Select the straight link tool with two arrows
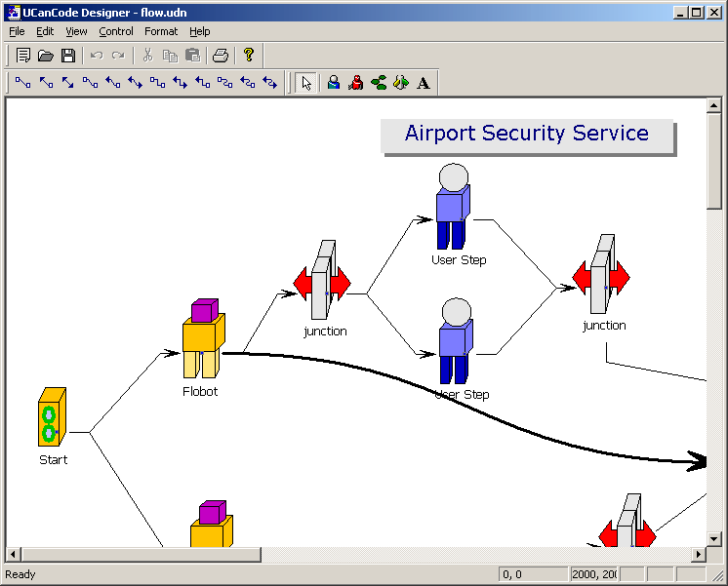This screenshot has height=586, width=728. pyautogui.click(x=67, y=83)
